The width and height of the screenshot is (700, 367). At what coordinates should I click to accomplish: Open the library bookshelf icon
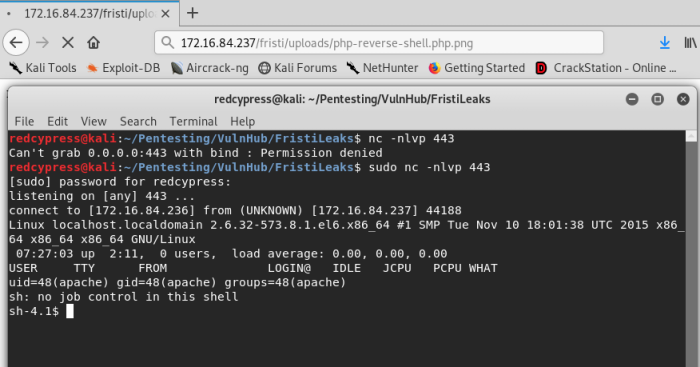[690, 43]
